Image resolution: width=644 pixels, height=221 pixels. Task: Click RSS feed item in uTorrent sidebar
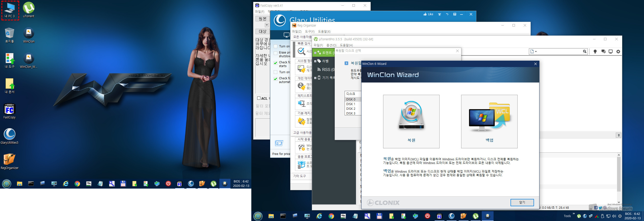pyautogui.click(x=325, y=69)
